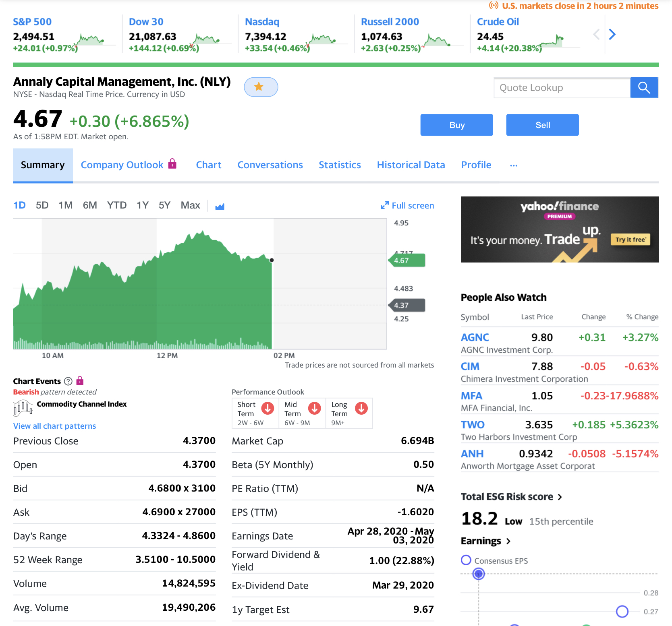The image size is (672, 626).
Task: Open View all chart patterns link
Action: coord(55,426)
